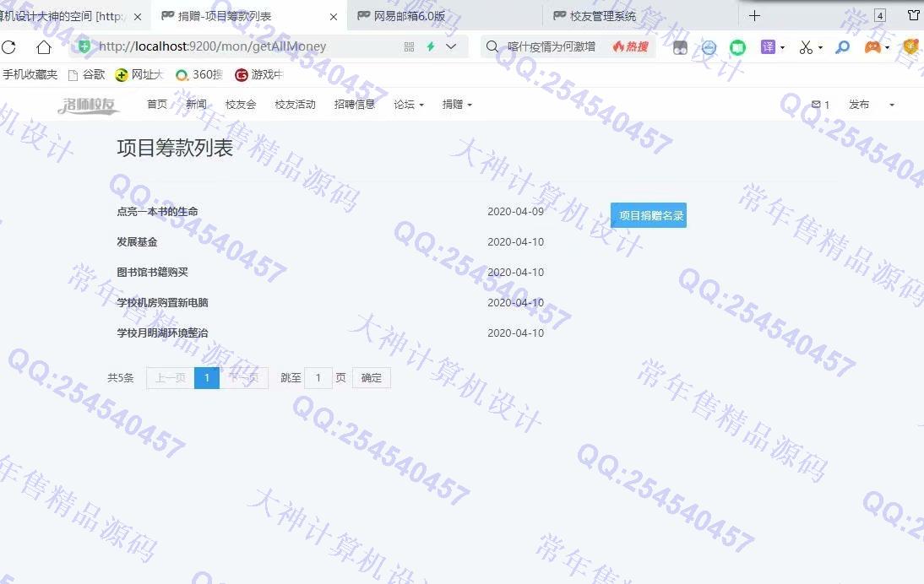The height and width of the screenshot is (584, 924).
Task: Click the 共5条 total count text
Action: click(121, 378)
